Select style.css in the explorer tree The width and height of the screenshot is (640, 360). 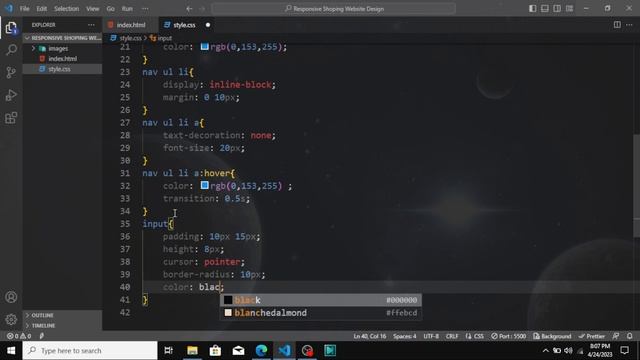[59, 69]
